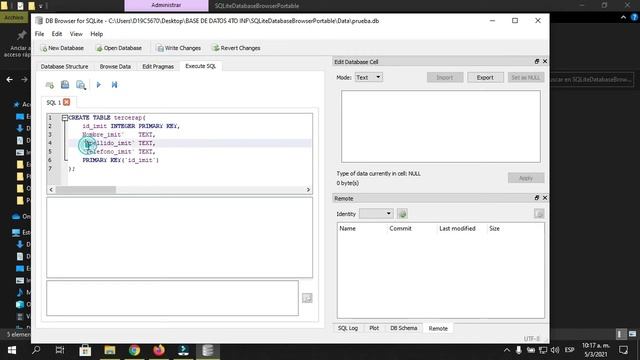
Task: Click New Database toolbar button
Action: point(62,48)
